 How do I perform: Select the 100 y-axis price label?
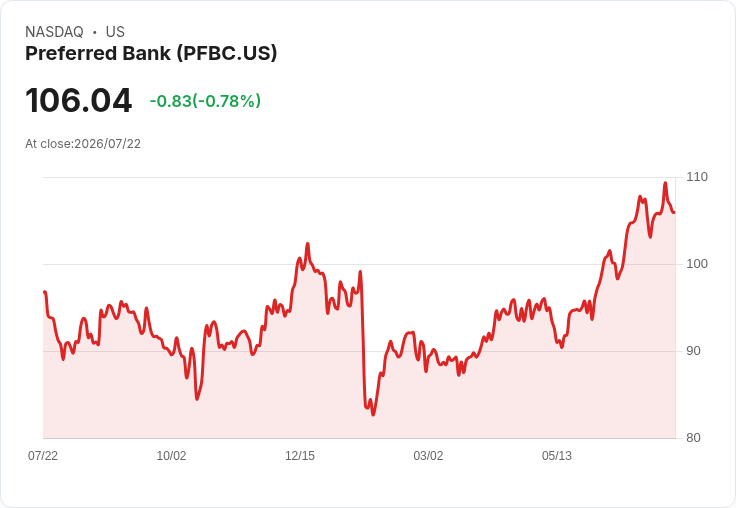(697, 264)
